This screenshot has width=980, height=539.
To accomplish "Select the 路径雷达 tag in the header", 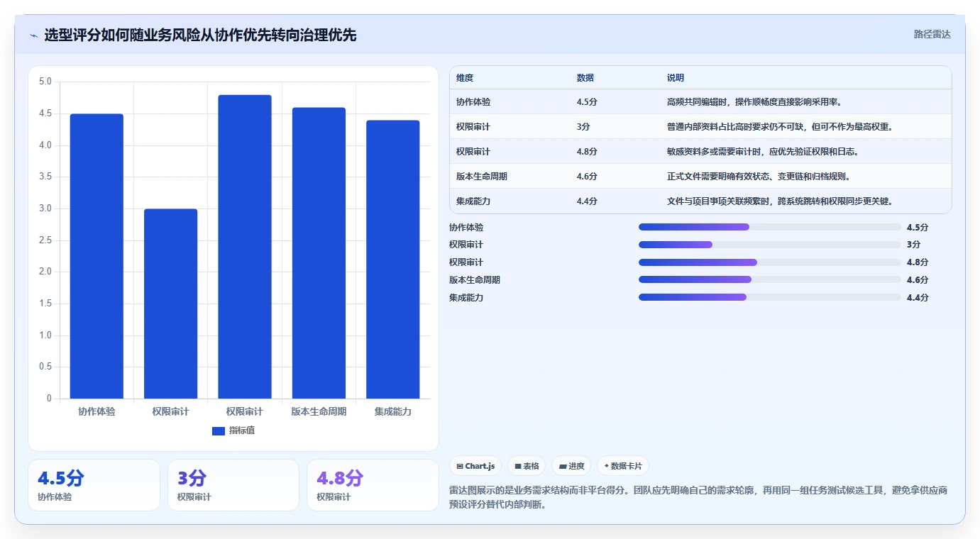I will tap(932, 34).
